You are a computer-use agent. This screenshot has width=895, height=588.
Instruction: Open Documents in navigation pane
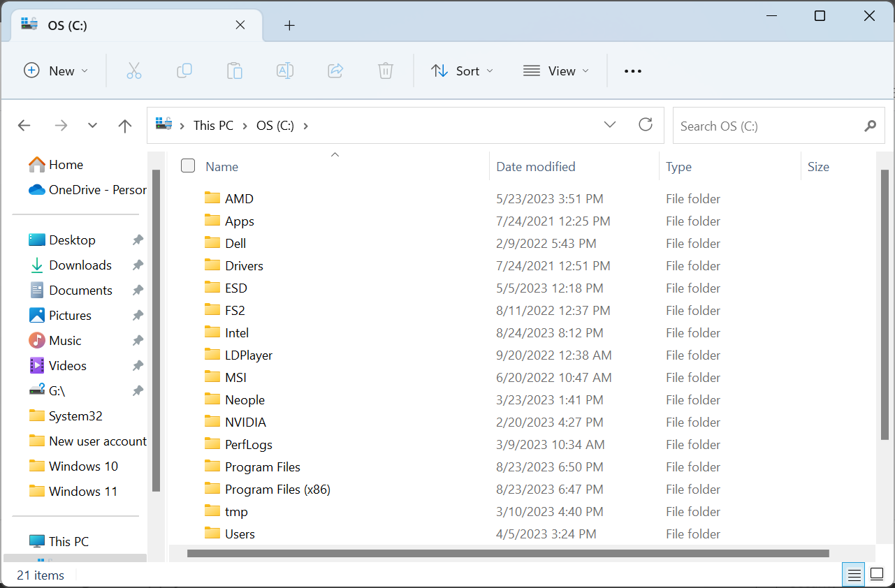[x=71, y=290]
